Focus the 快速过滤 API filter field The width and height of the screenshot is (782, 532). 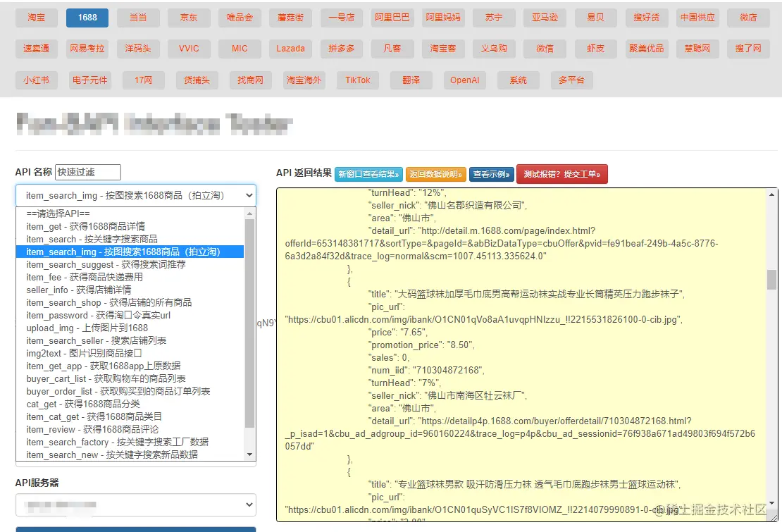tap(88, 172)
